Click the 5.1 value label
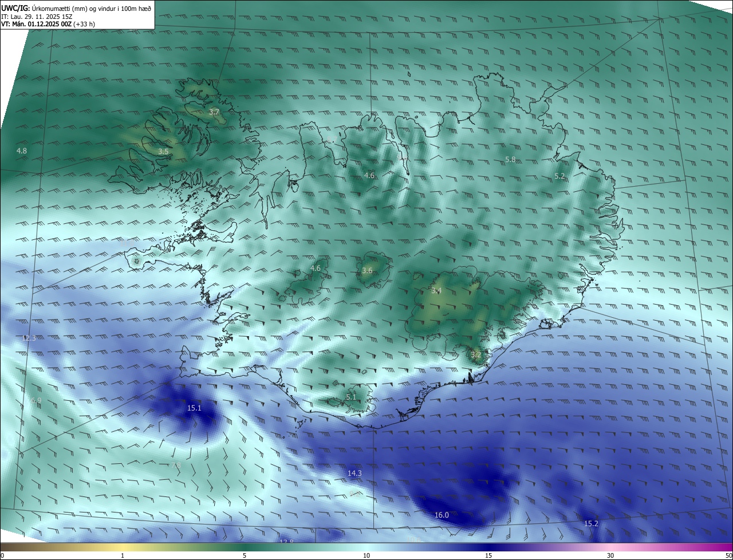The height and width of the screenshot is (560, 733). click(351, 397)
